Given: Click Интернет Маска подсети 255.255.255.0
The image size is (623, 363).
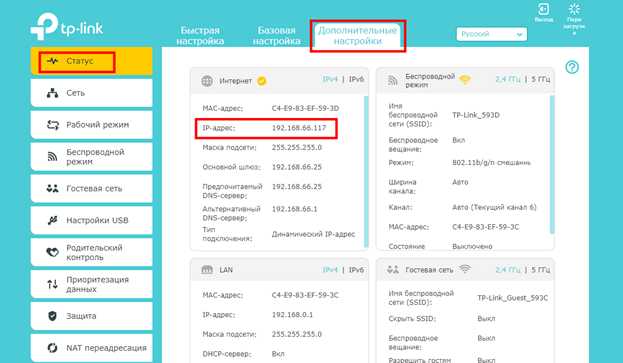Looking at the screenshot, I should 296,147.
